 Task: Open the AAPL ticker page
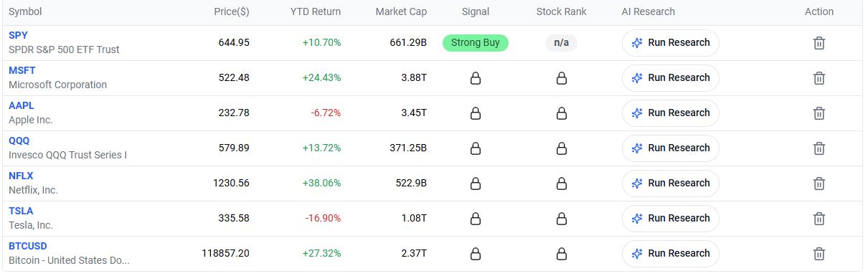click(22, 105)
